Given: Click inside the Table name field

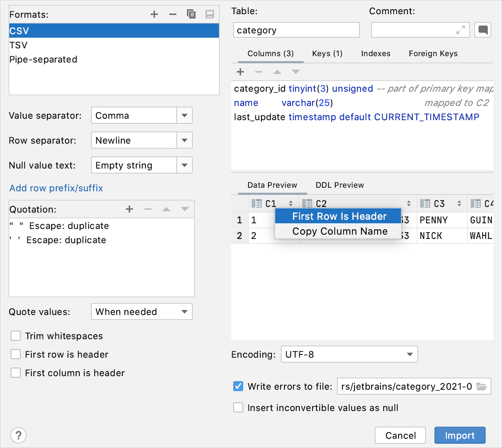Looking at the screenshot, I should pos(296,30).
